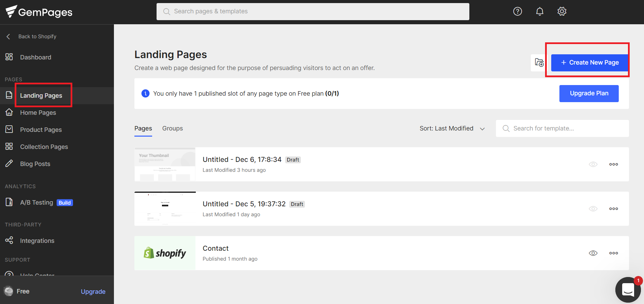Click thumbnail of Untitled Dec 5 page
Image resolution: width=644 pixels, height=304 pixels.
165,209
